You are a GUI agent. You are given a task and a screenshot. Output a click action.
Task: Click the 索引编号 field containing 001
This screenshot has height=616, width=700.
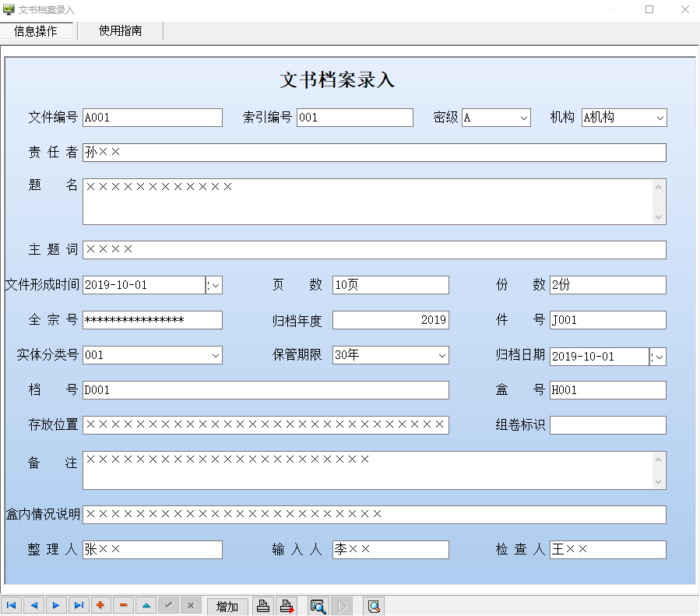coord(355,118)
